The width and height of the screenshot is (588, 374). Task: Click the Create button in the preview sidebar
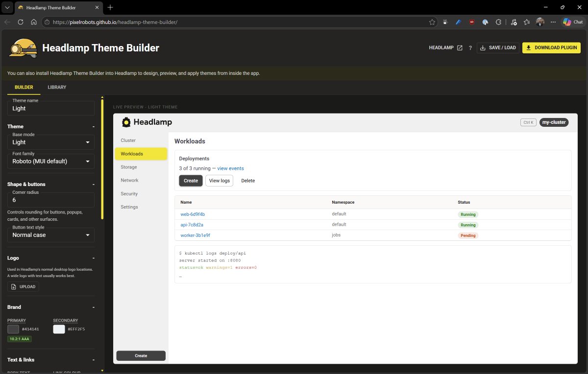141,355
